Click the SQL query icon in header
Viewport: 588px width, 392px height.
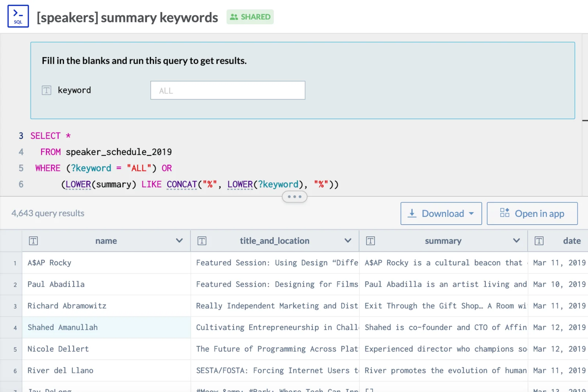tap(18, 17)
